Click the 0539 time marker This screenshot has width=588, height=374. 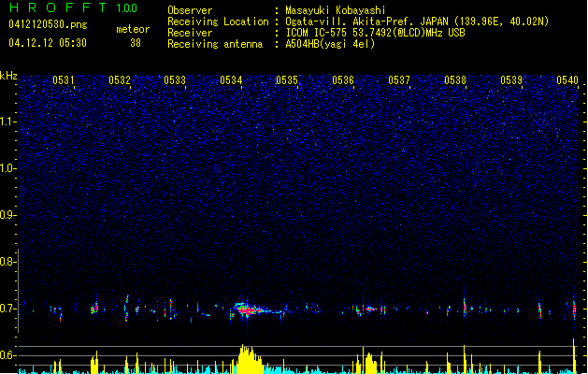coord(511,80)
